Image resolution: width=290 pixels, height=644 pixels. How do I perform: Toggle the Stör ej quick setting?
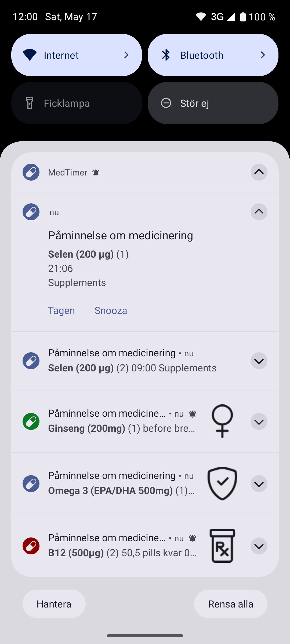click(x=213, y=103)
